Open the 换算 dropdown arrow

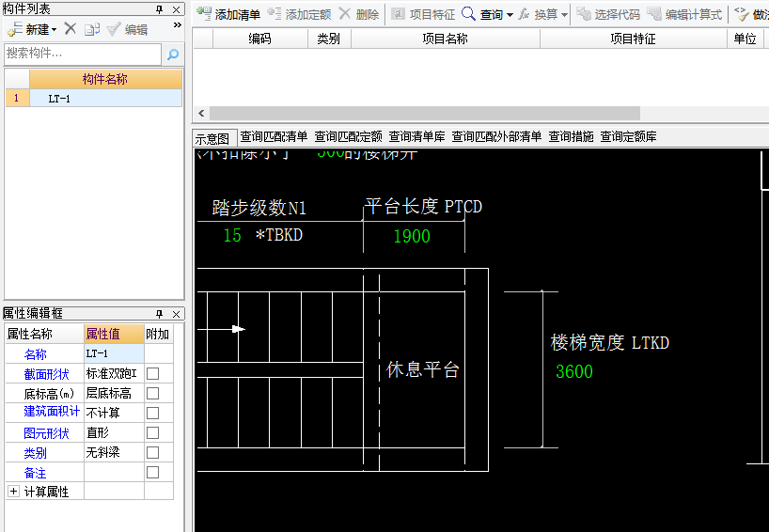coord(564,15)
